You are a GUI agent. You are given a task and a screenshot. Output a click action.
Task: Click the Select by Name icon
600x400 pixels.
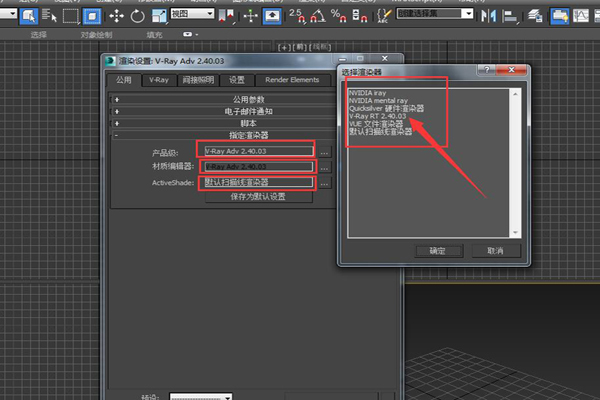click(x=47, y=15)
